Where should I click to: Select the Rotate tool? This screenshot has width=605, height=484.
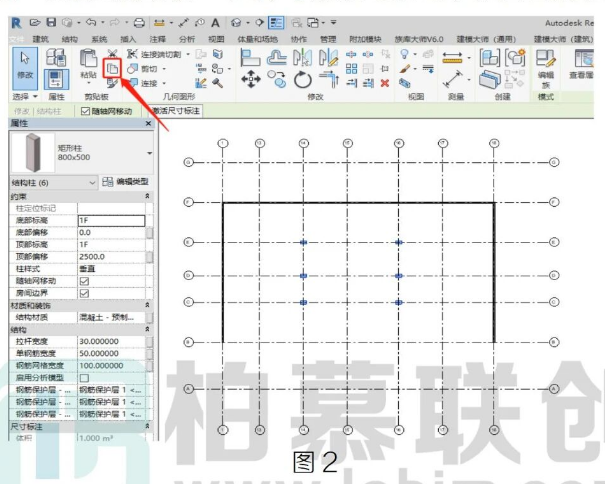pos(302,80)
